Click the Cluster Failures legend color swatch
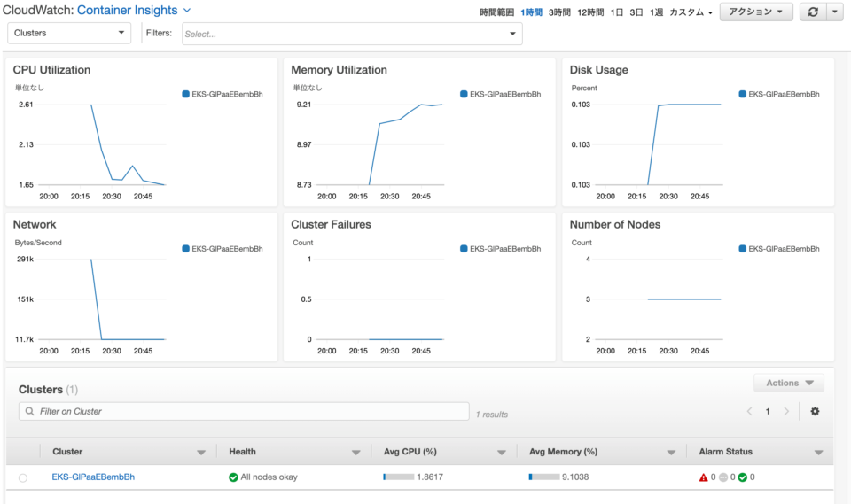This screenshot has width=851, height=504. pos(464,249)
